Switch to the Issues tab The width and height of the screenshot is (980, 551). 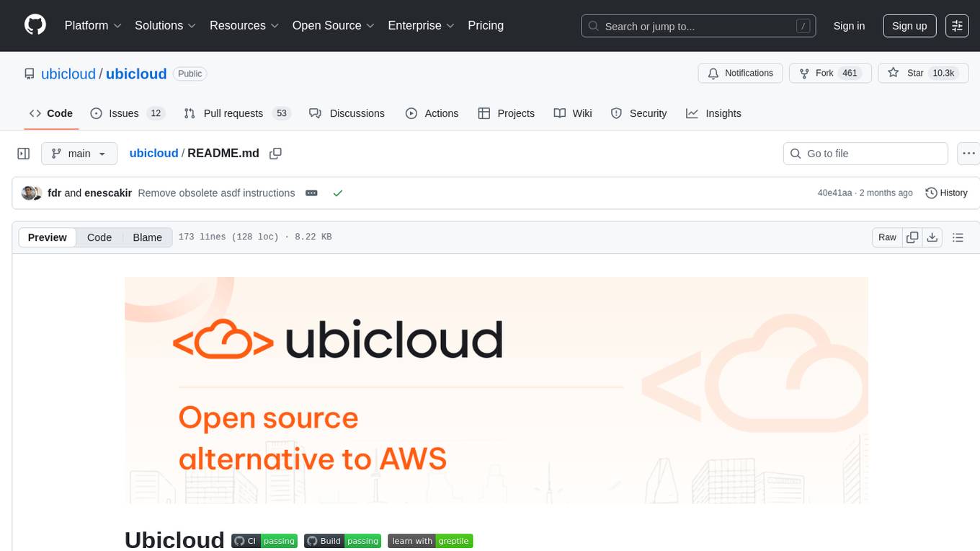(128, 113)
